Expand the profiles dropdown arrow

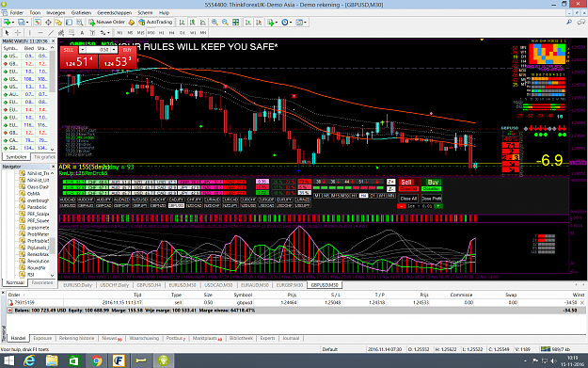pos(27,23)
